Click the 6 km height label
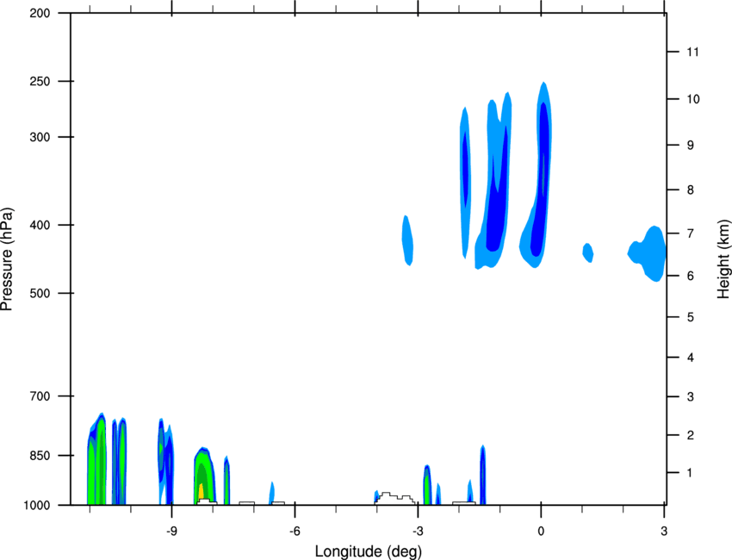Viewport: 732px width, 560px height. (690, 276)
